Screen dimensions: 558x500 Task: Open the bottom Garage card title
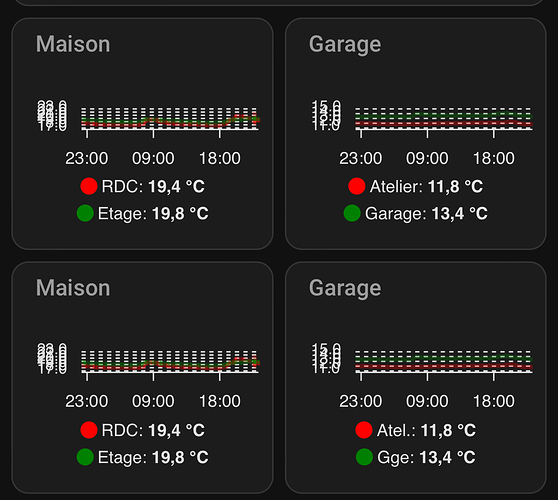pos(345,288)
